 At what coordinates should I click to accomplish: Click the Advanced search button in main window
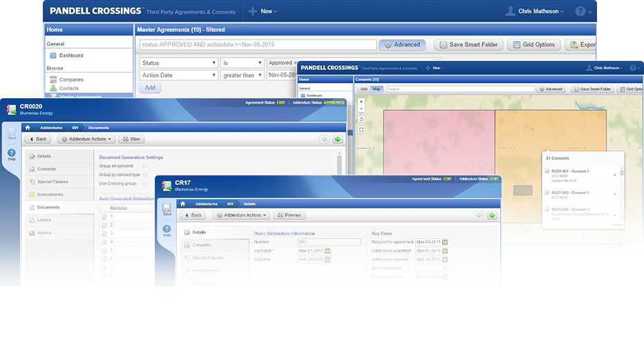(402, 44)
